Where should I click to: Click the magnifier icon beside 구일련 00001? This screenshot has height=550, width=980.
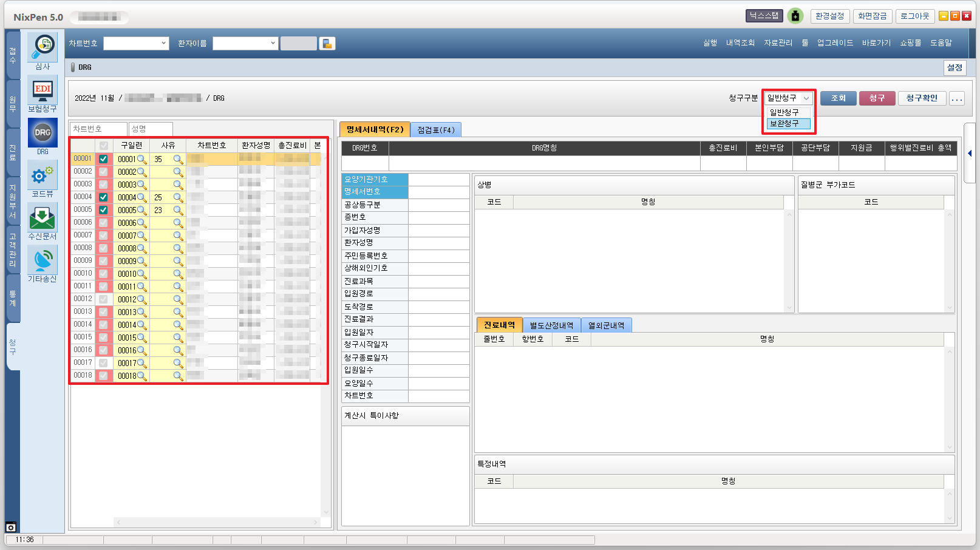click(x=142, y=159)
